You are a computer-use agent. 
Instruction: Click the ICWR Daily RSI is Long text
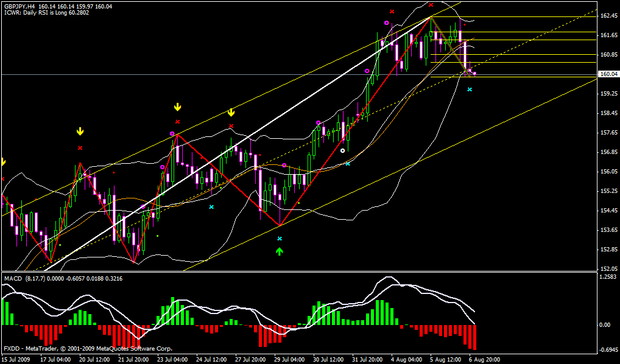pos(46,13)
